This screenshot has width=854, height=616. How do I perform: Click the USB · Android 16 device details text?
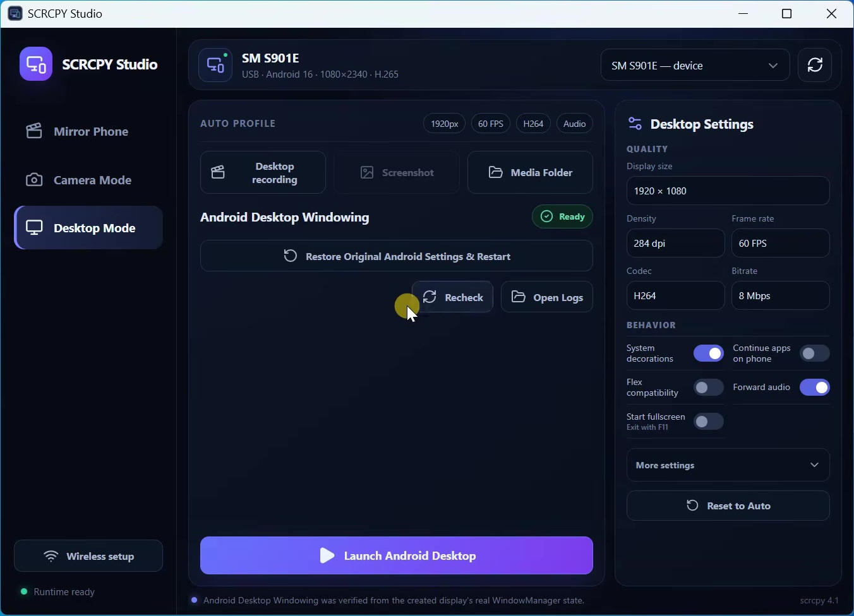pyautogui.click(x=320, y=74)
